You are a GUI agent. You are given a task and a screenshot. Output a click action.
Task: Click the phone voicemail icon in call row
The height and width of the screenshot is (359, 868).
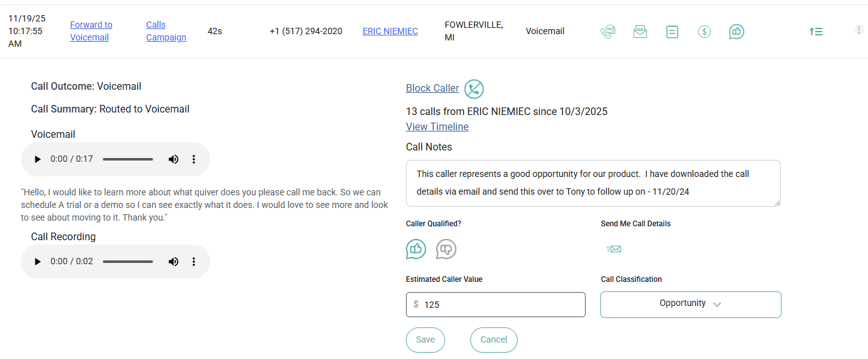(608, 32)
